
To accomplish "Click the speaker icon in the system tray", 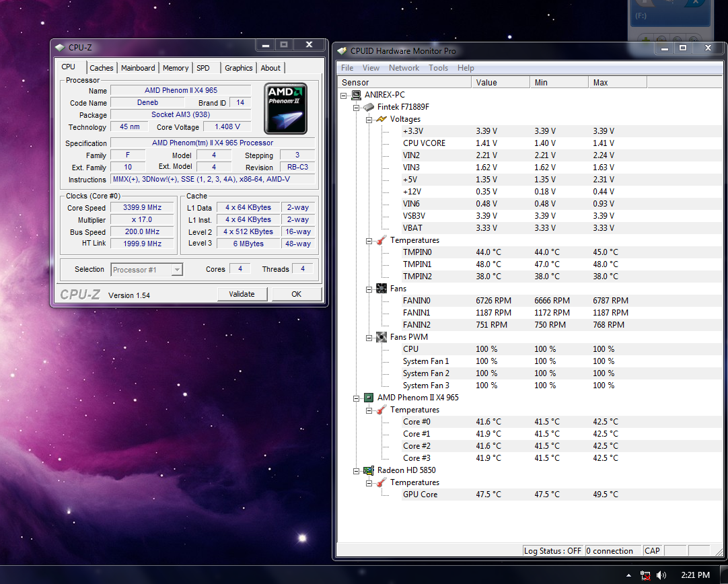I will coord(660,575).
